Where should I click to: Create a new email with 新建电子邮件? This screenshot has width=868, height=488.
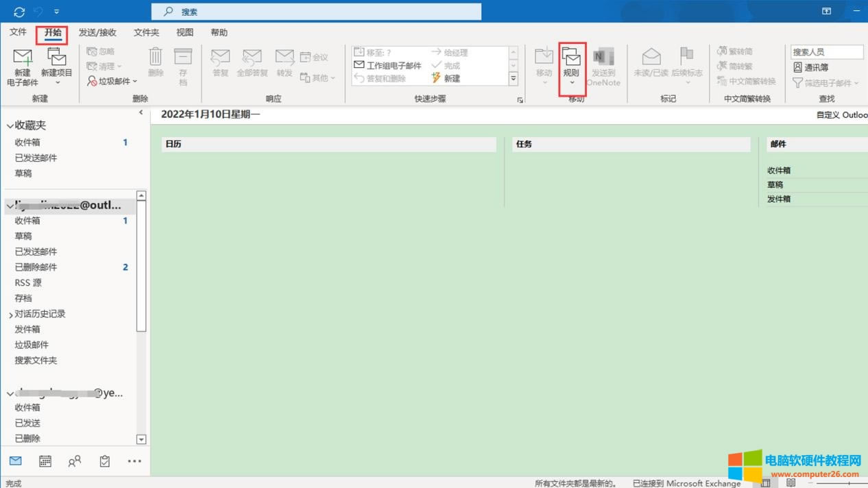pos(23,67)
